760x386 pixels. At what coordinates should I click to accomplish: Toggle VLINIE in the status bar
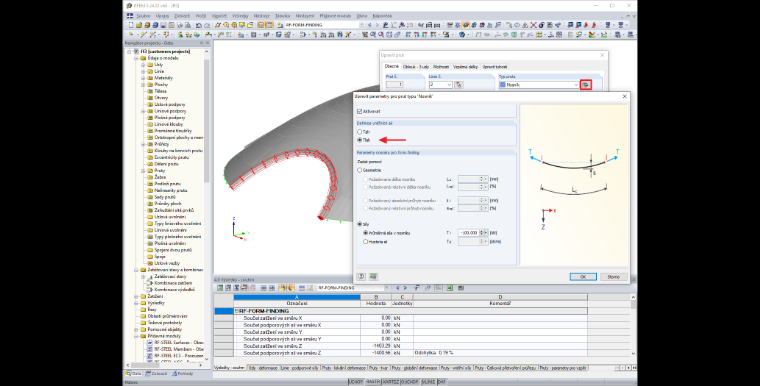428,382
